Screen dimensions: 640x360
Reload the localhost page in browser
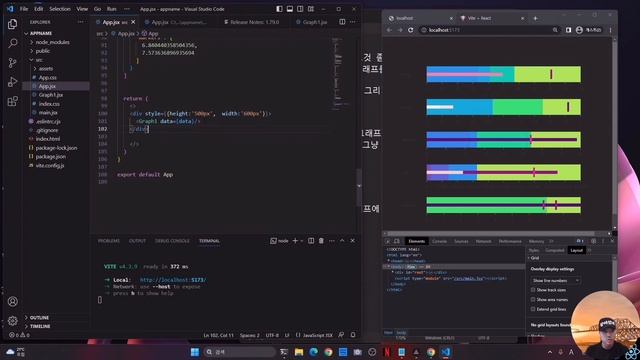411,30
